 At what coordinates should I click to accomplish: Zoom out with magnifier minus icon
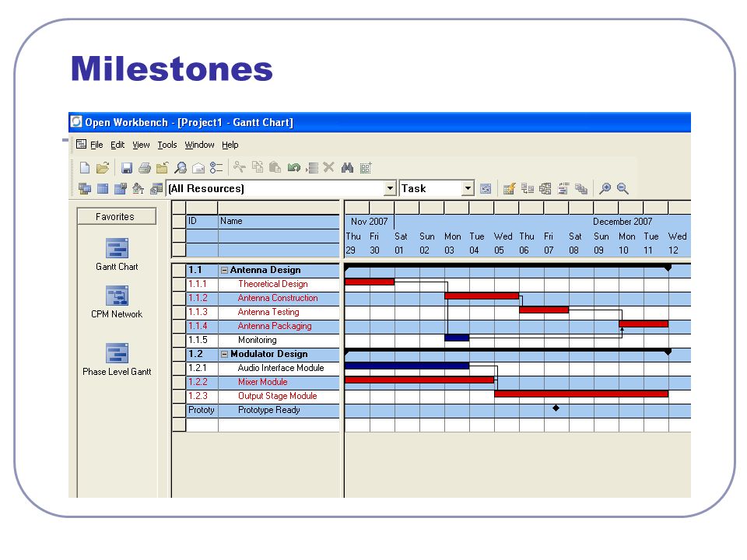pos(622,188)
